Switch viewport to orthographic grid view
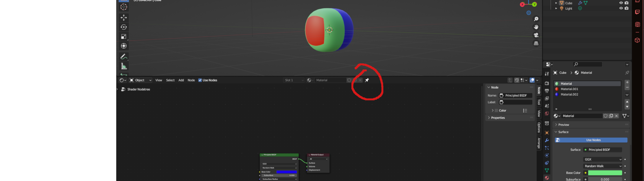Viewport: 644px width, 181px height. [x=536, y=43]
